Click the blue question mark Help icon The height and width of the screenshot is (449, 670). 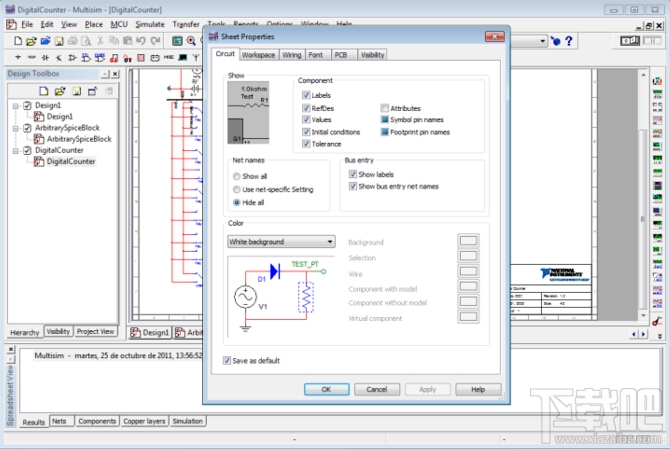(x=569, y=41)
